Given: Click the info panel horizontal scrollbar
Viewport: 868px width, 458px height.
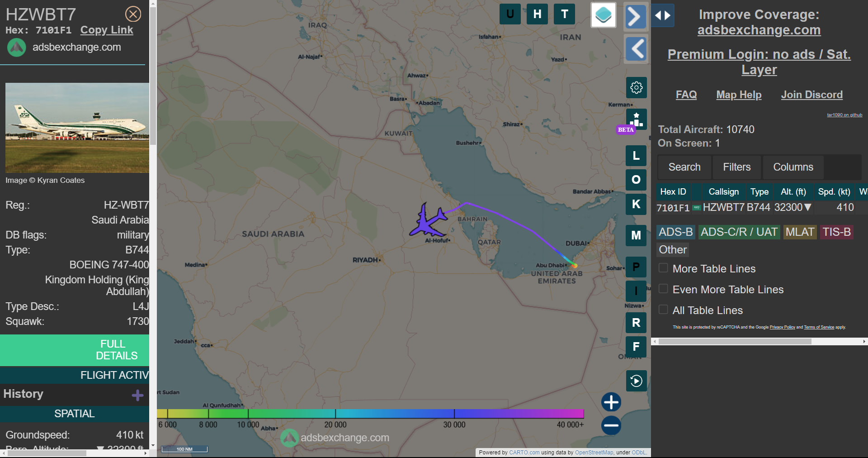Looking at the screenshot, I should tap(47, 453).
